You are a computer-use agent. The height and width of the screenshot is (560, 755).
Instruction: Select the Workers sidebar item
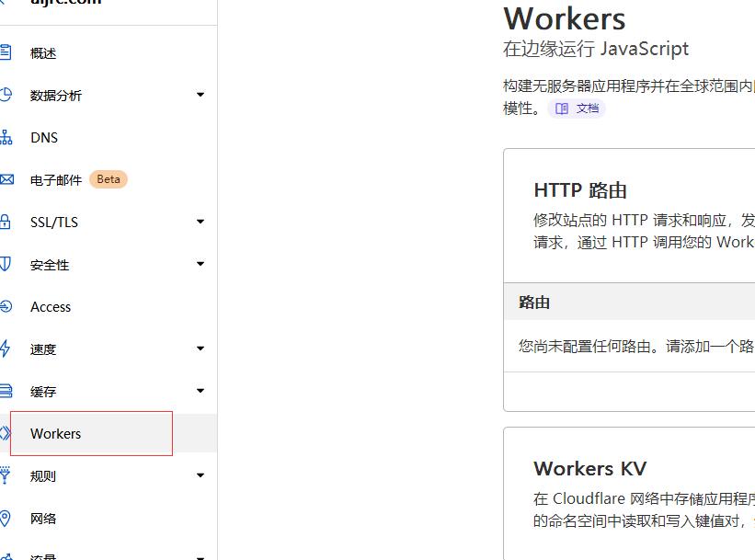109,433
